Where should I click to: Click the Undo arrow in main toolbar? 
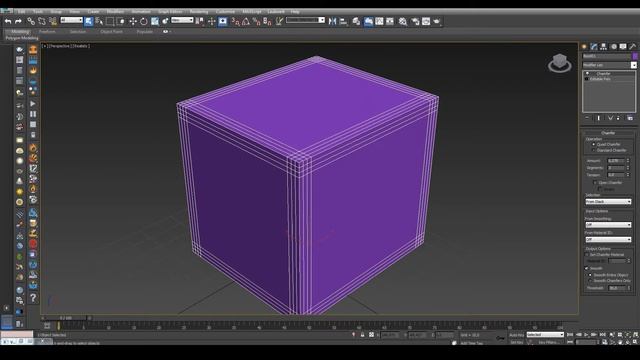8,21
